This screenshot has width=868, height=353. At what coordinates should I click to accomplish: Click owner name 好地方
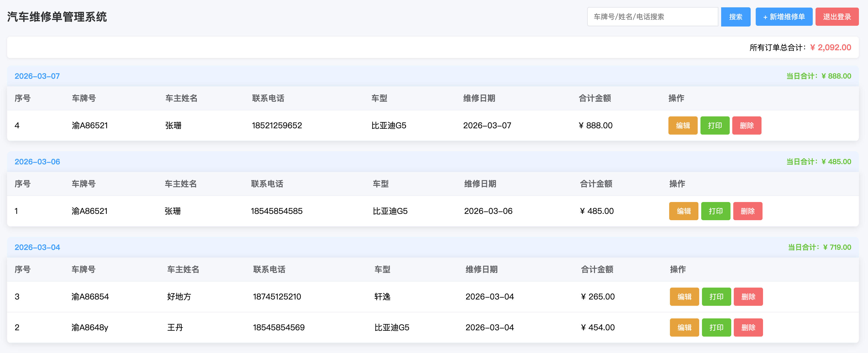pyautogui.click(x=179, y=297)
